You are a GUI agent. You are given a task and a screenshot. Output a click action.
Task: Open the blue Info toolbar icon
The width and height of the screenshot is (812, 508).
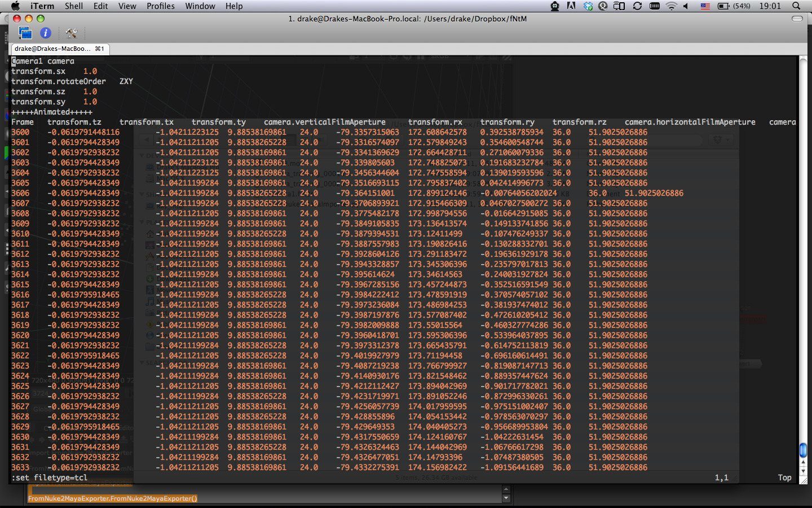click(46, 33)
